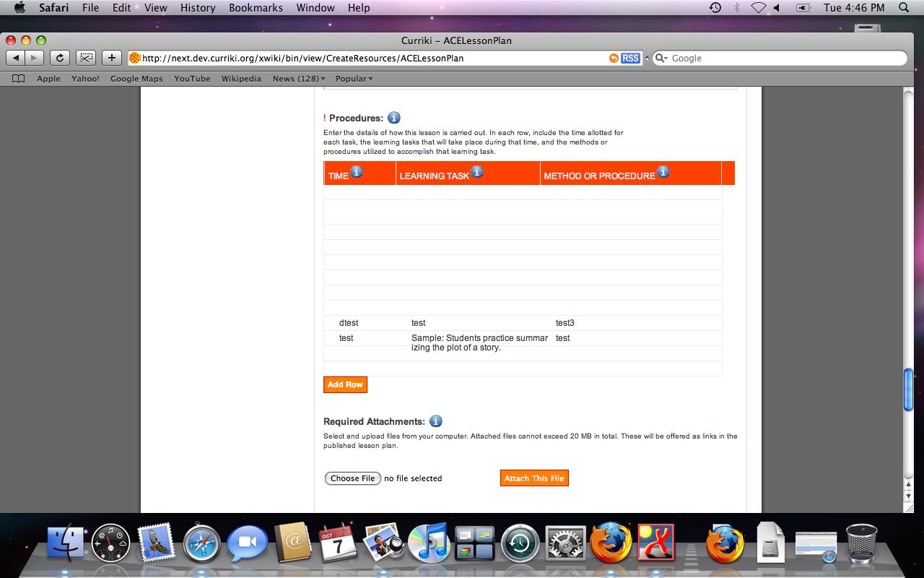Open the Yahoo! bookmark

(x=85, y=79)
